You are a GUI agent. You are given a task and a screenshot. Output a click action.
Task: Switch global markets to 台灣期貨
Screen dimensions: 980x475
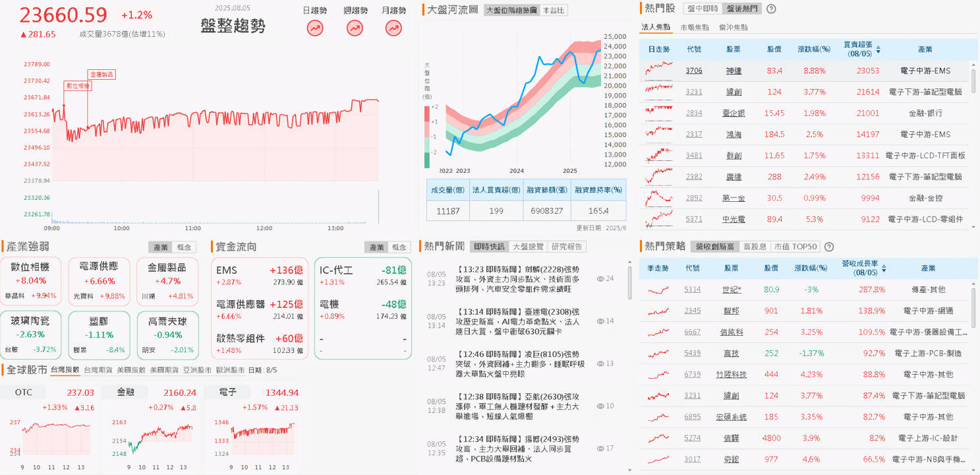click(98, 370)
